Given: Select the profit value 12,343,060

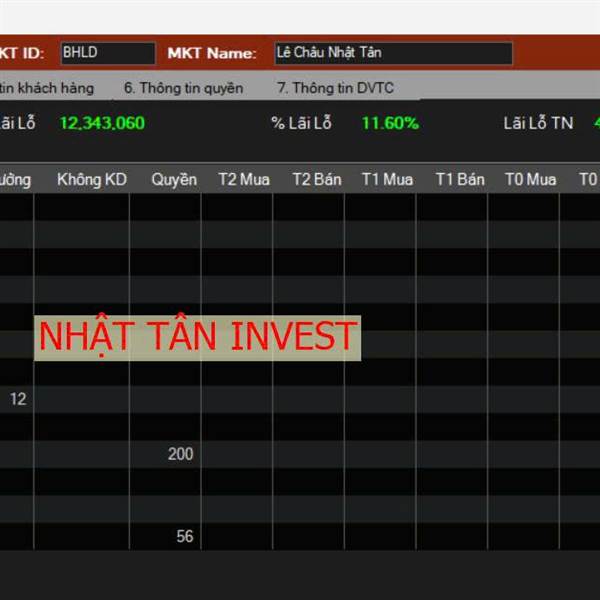Looking at the screenshot, I should (x=102, y=123).
